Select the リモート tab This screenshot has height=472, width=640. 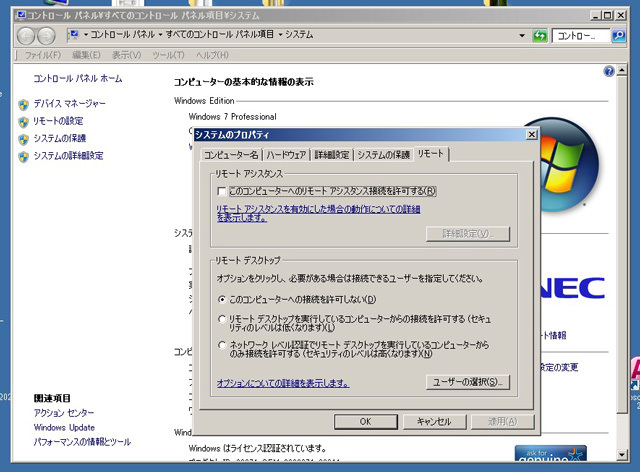point(431,154)
